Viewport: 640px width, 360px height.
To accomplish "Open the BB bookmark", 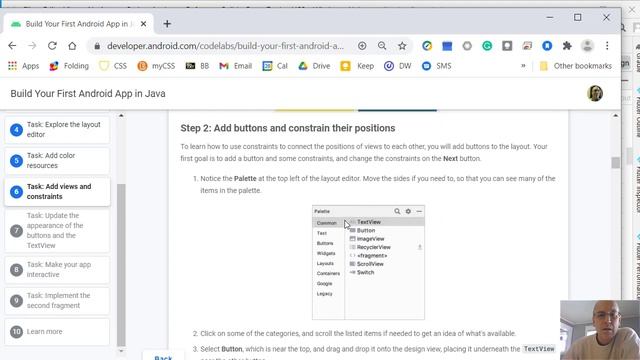I will [197, 66].
